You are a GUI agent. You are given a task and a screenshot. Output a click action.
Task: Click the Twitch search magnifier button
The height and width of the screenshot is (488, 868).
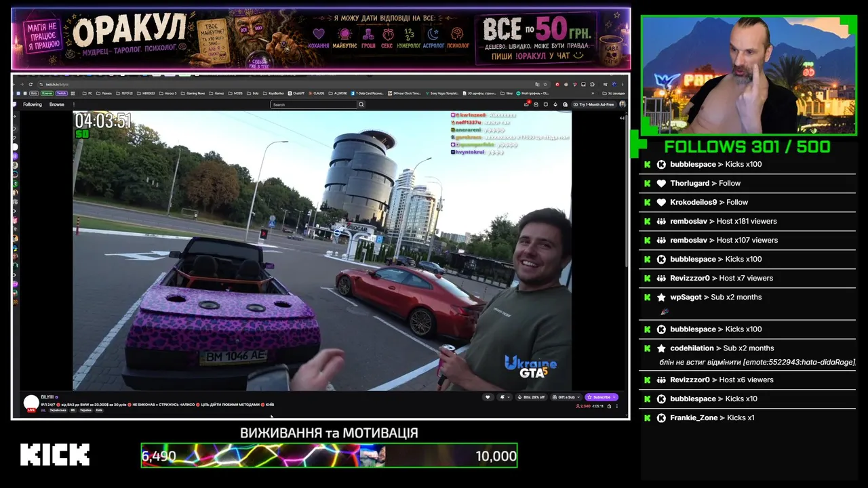(x=361, y=104)
